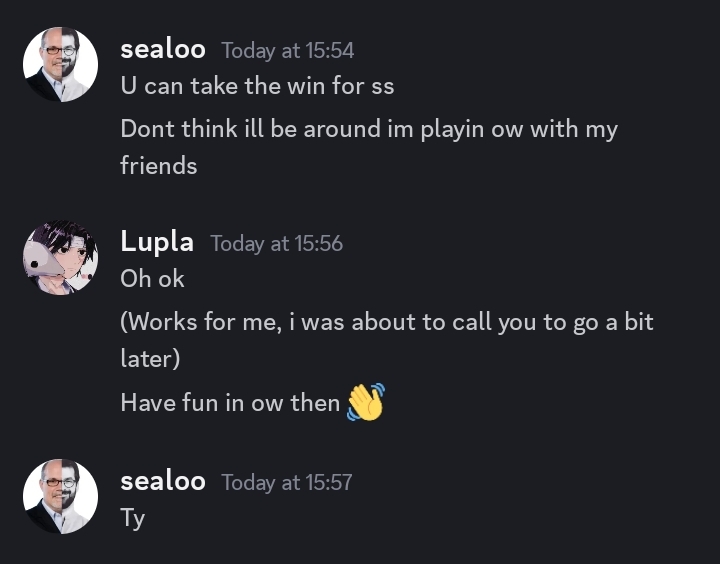Screen dimensions: 720x564
Task: Open Lupla's profile via the anime avatar
Action: [60, 257]
